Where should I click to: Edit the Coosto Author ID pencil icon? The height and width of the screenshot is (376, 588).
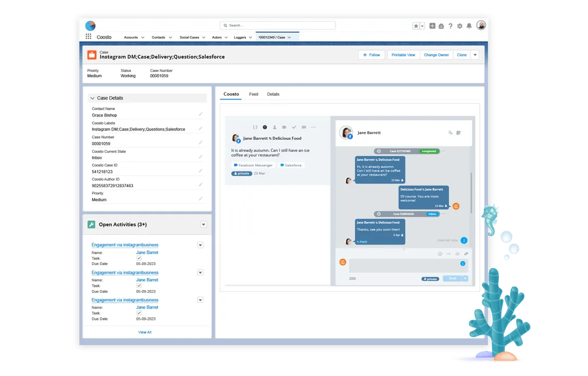tap(200, 185)
